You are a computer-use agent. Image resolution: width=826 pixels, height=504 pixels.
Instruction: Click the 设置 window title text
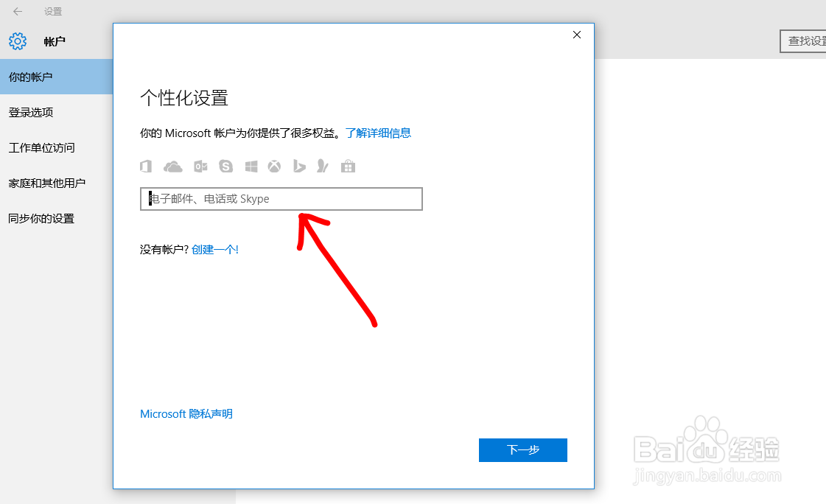pyautogui.click(x=52, y=12)
